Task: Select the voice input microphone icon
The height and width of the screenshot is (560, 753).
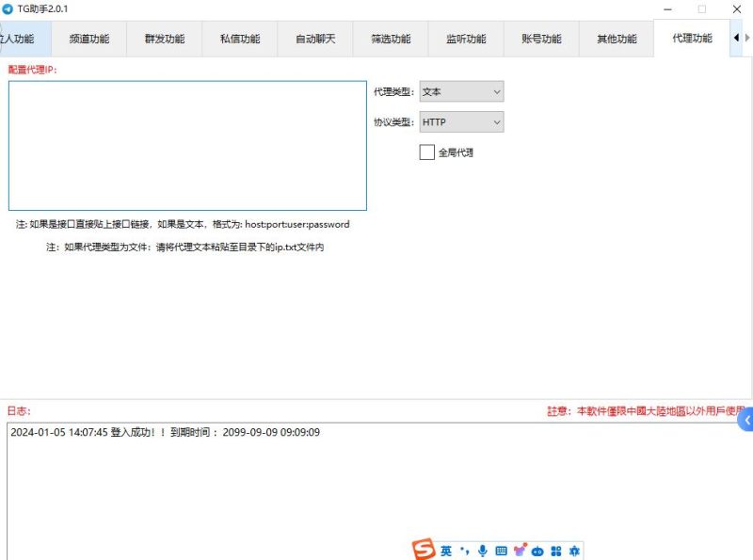Action: point(482,551)
